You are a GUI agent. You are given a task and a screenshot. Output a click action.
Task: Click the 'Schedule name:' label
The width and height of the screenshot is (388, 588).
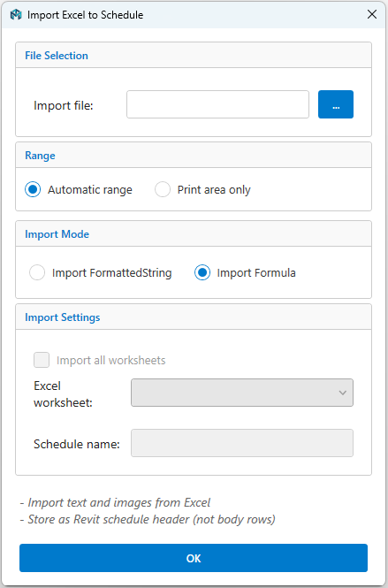tap(77, 444)
